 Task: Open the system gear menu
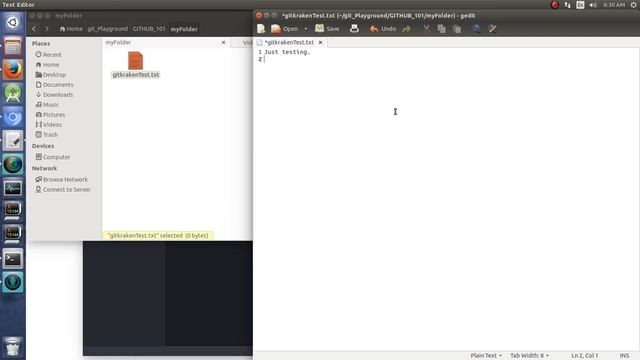(633, 5)
